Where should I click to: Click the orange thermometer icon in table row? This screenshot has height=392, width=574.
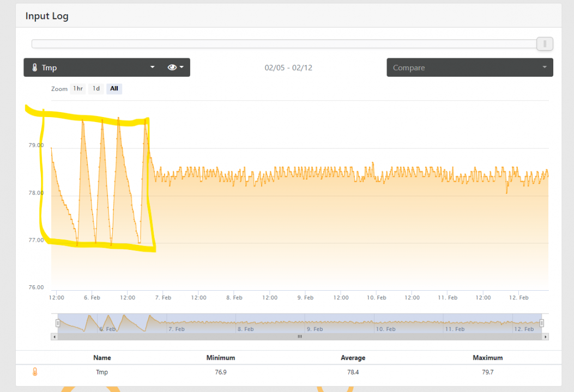tap(35, 372)
